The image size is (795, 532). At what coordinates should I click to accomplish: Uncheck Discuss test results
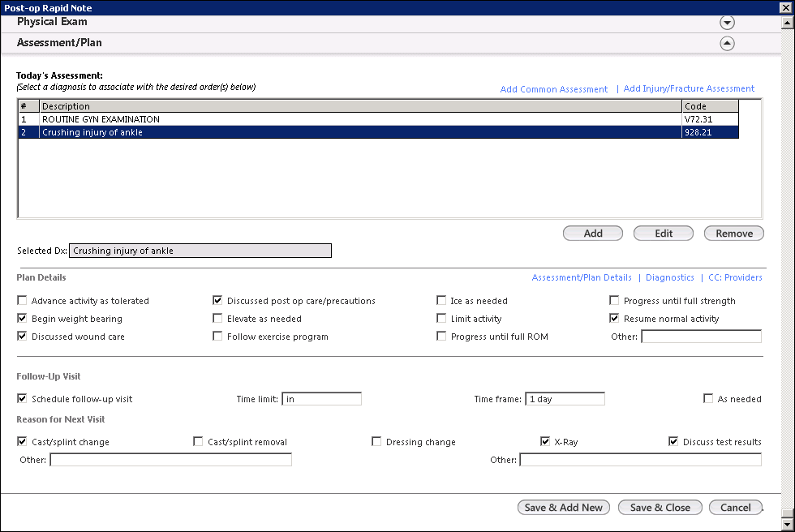[673, 441]
